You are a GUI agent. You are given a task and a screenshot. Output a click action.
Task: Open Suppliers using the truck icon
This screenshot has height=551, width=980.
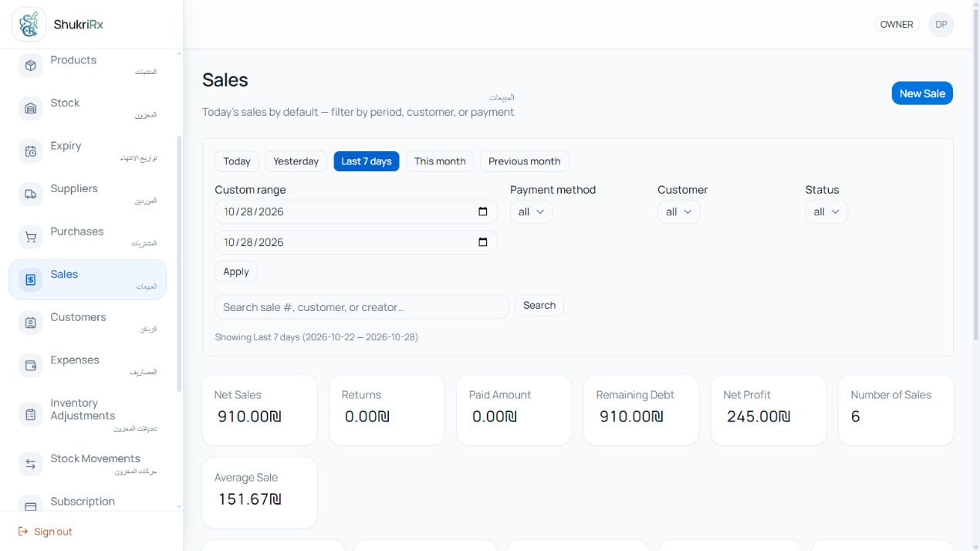[31, 194]
